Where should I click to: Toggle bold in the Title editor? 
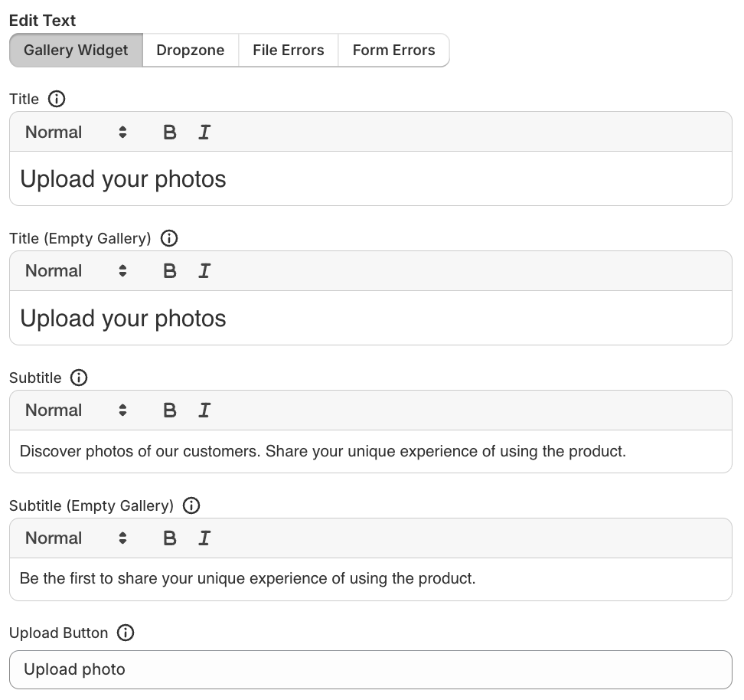(170, 132)
